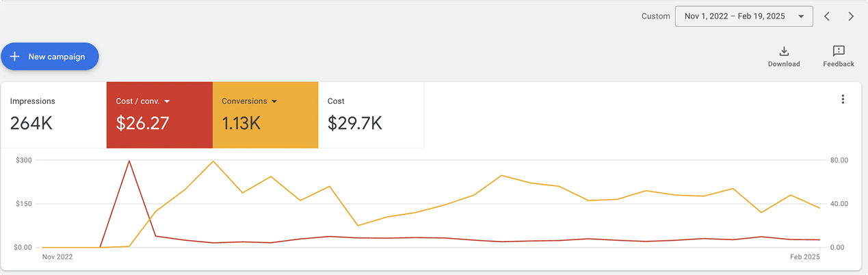Click the $300 left axis label
Screen dimensions: 868x275
point(24,160)
